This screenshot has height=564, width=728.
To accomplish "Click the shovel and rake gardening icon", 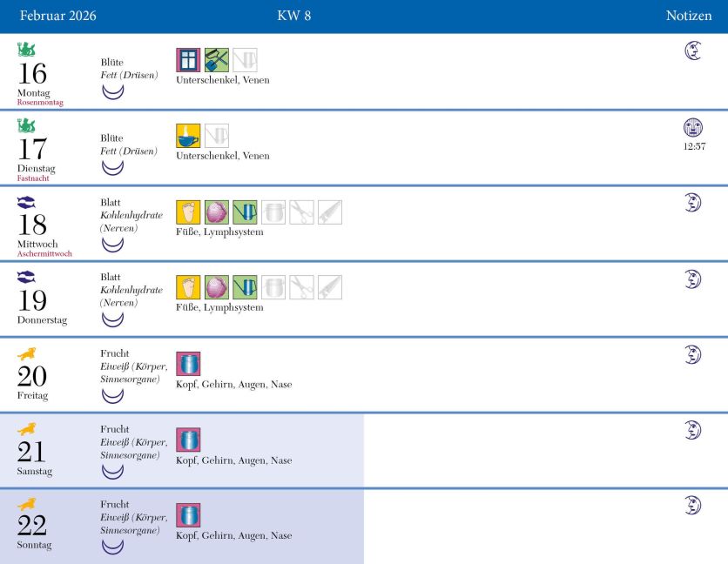I will (216, 60).
